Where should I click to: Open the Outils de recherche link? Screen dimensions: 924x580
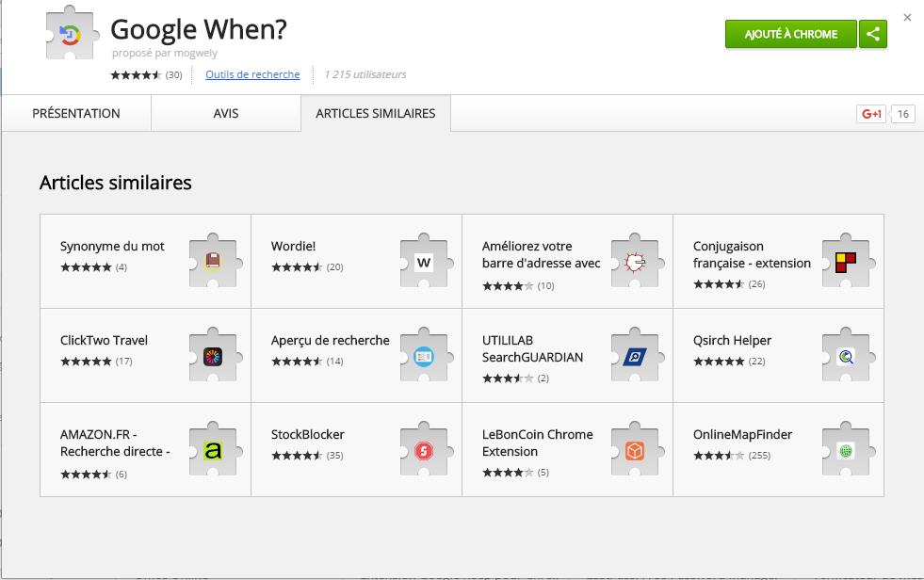click(252, 74)
